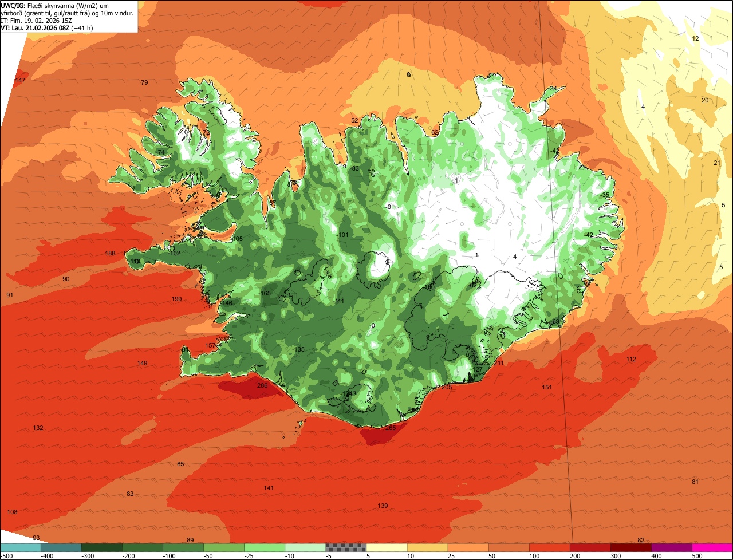
Task: Click legend swatch between -200 and -100
Action: [143, 547]
